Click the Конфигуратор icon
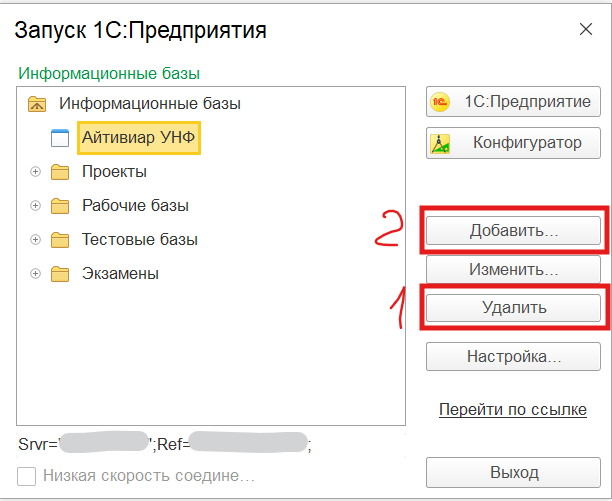The height and width of the screenshot is (501, 612). pos(440,144)
